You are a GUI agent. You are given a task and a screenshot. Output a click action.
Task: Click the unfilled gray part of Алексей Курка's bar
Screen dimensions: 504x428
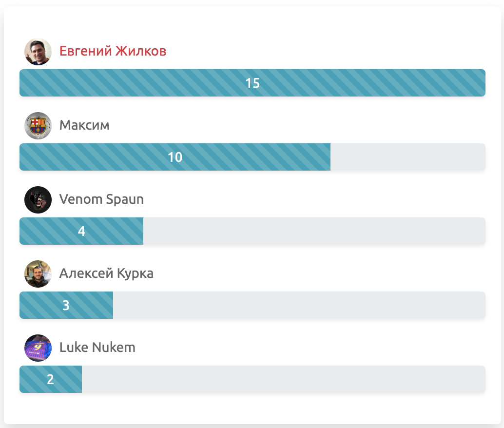(x=299, y=305)
